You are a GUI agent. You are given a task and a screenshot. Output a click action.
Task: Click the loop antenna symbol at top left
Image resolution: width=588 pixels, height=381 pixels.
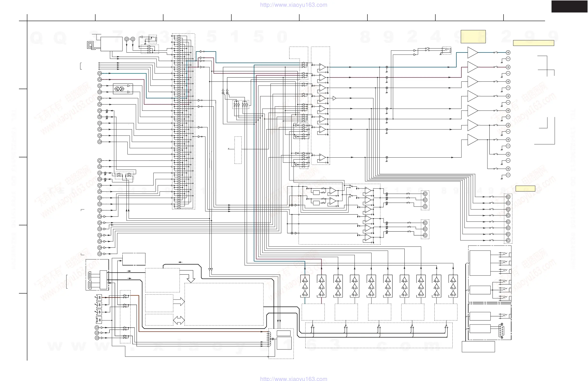pyautogui.click(x=90, y=45)
